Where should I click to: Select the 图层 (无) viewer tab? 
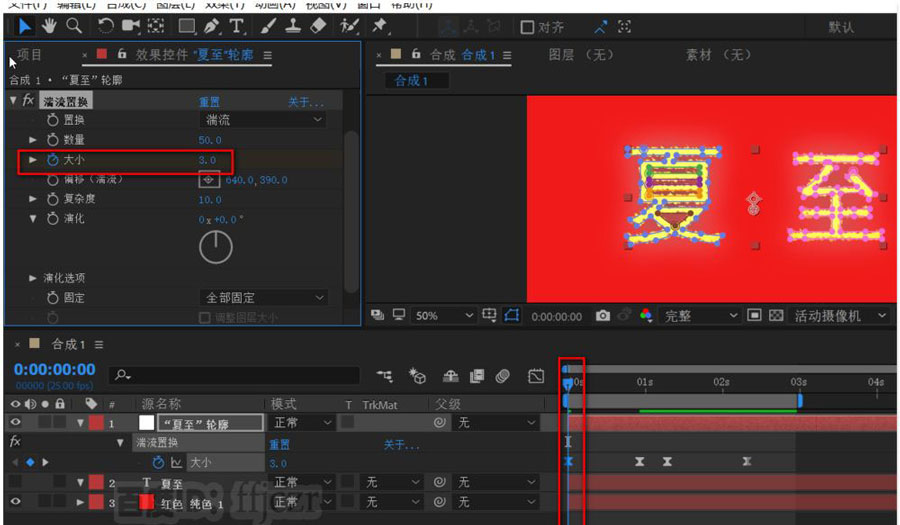(581, 55)
